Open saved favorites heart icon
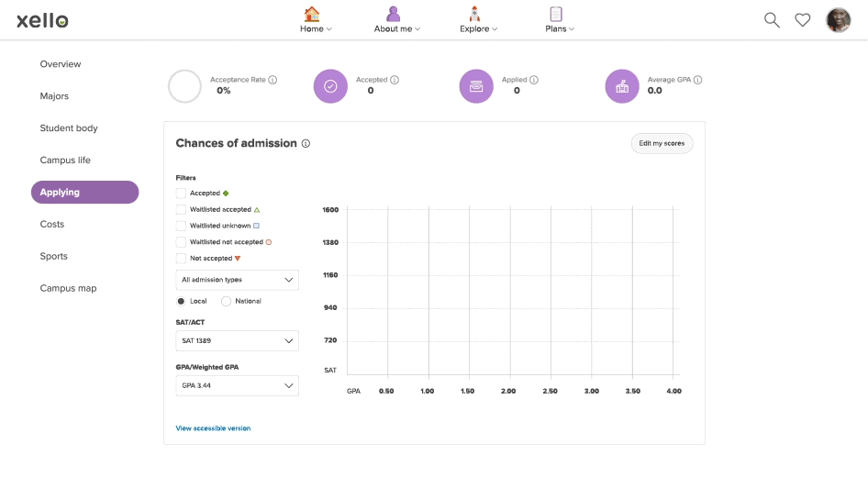The height and width of the screenshot is (488, 868). [x=803, y=20]
